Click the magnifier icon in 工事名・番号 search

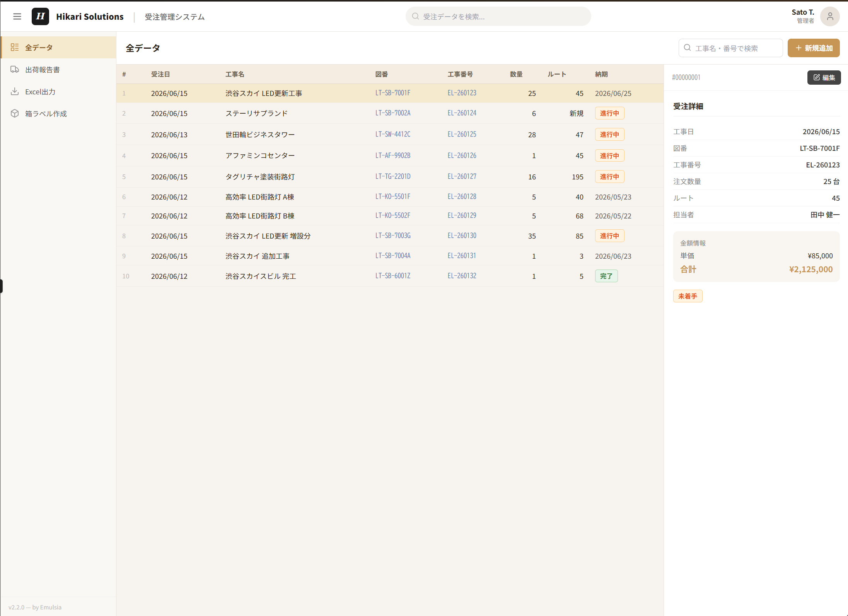coord(687,48)
